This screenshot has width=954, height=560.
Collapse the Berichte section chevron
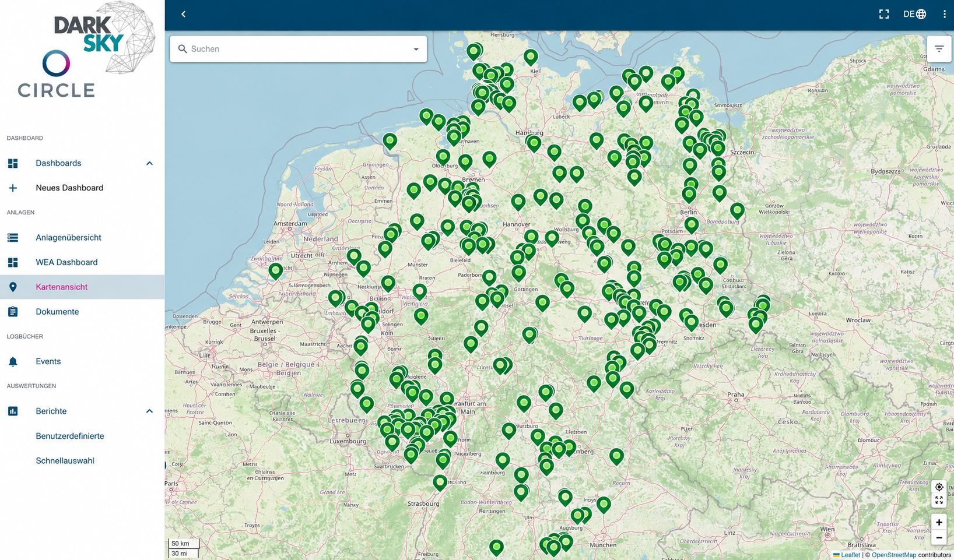coord(149,411)
